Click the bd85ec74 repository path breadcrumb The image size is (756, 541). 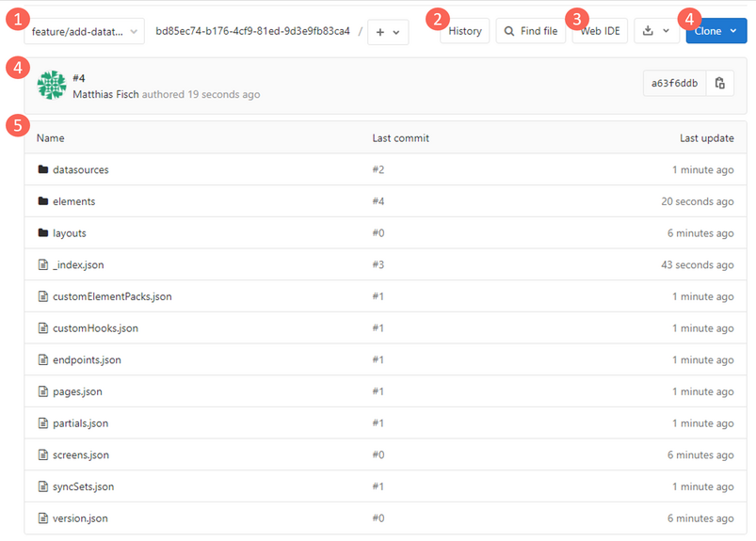tap(252, 31)
